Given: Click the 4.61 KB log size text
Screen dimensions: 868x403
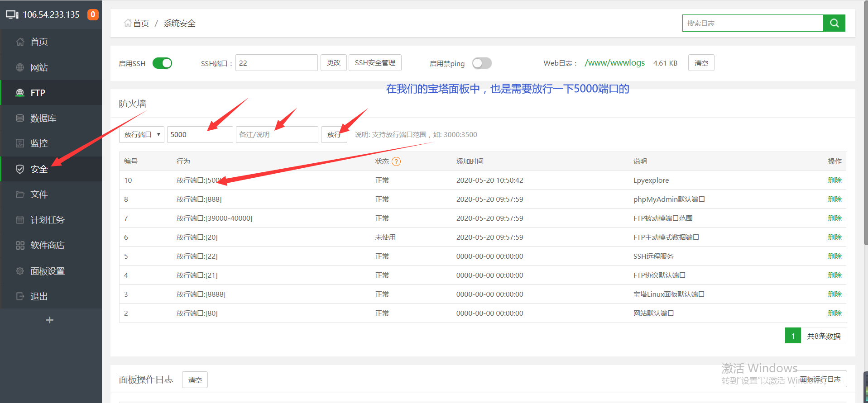Looking at the screenshot, I should [x=665, y=63].
